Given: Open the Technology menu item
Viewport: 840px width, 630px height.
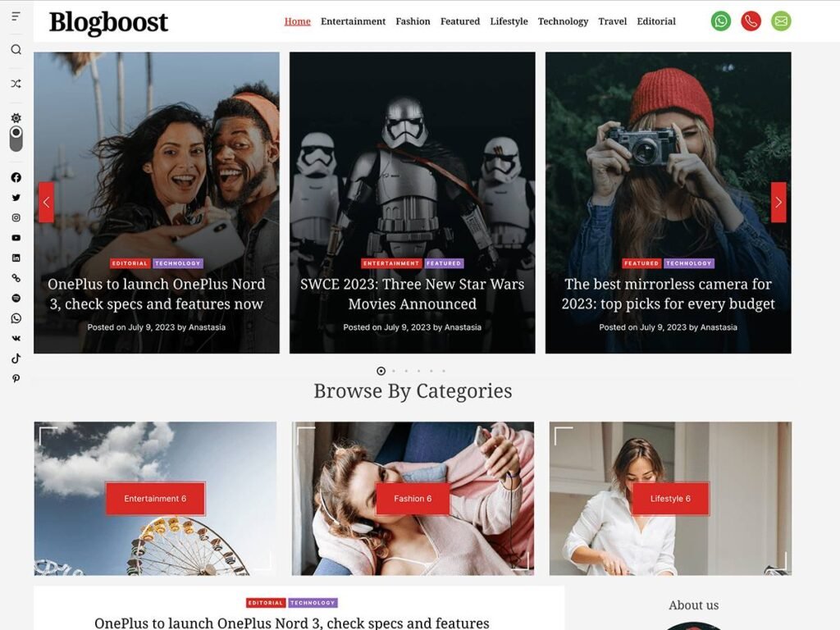Looking at the screenshot, I should coord(563,21).
